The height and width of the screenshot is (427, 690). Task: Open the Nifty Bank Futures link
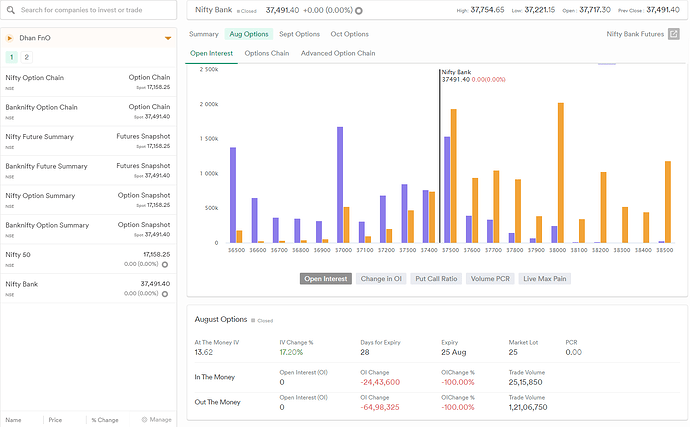pos(635,34)
